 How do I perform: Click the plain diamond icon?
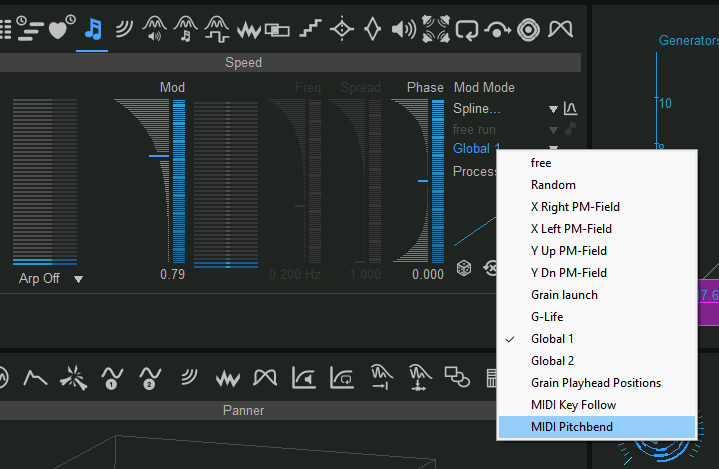(372, 29)
